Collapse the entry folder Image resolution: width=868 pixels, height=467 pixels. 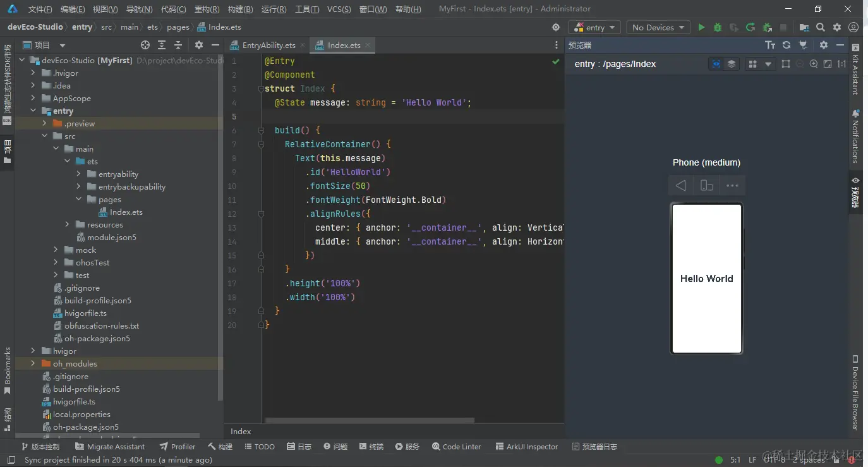(33, 111)
